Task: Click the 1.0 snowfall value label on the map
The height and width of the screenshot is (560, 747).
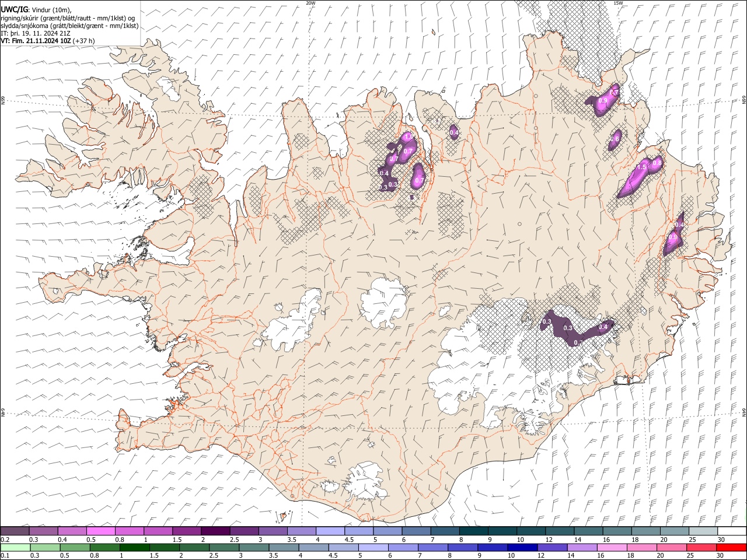Action: pyautogui.click(x=409, y=136)
